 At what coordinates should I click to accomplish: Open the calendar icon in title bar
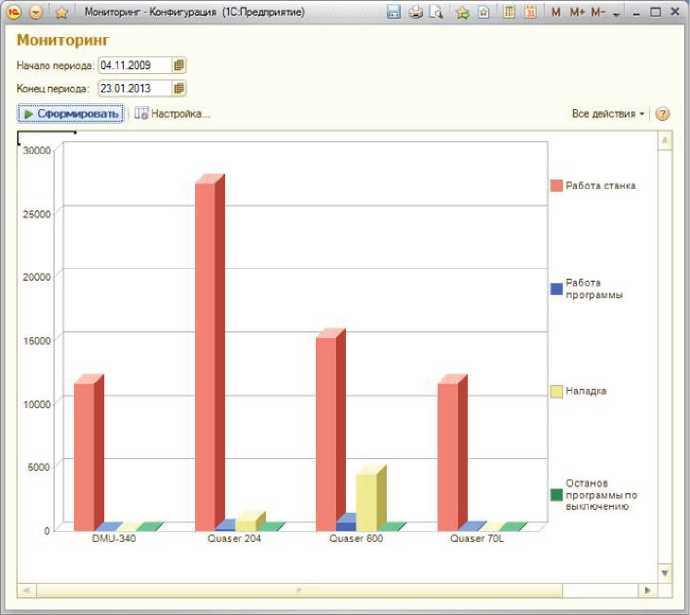point(530,12)
